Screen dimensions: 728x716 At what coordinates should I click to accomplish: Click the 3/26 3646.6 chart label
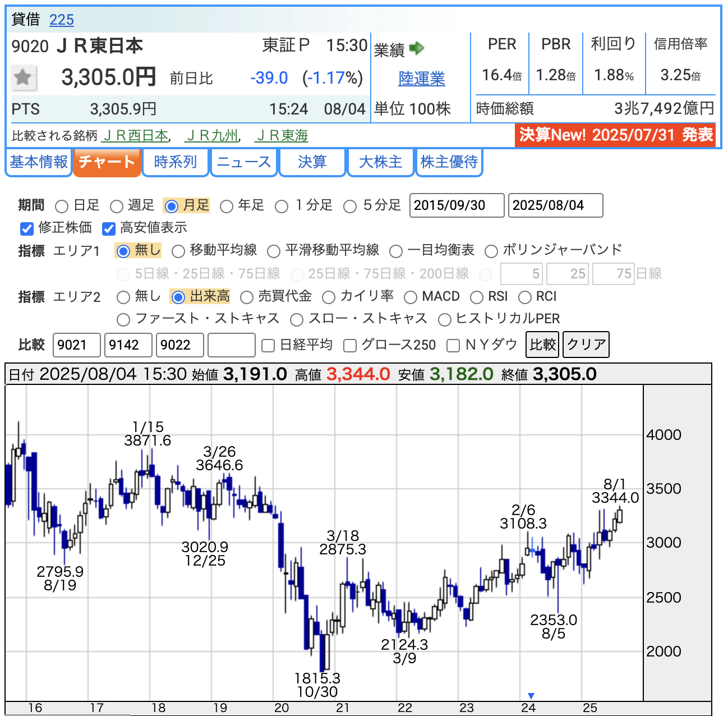(x=219, y=458)
